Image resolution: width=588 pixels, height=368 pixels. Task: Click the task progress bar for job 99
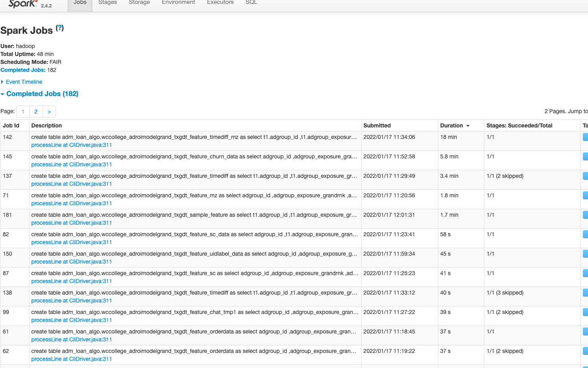point(585,312)
